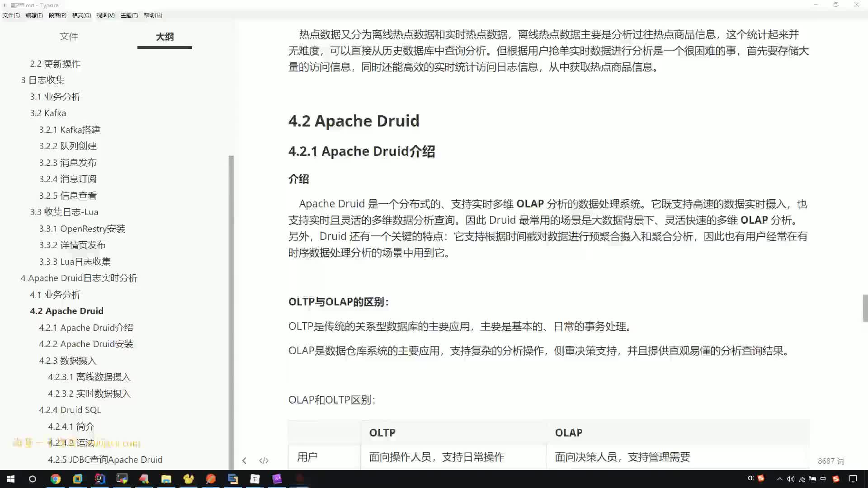Open outline entry 3.2.1 Kafka搭建
The width and height of the screenshot is (868, 488).
(70, 130)
